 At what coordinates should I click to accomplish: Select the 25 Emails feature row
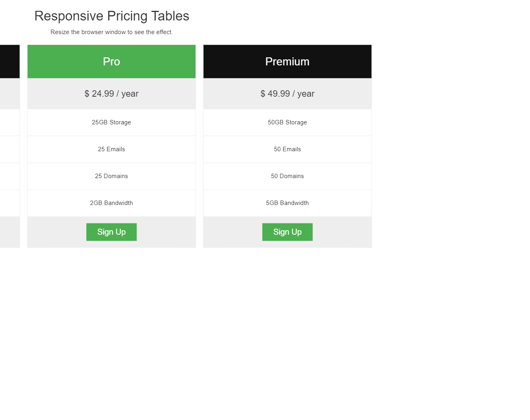coord(111,149)
